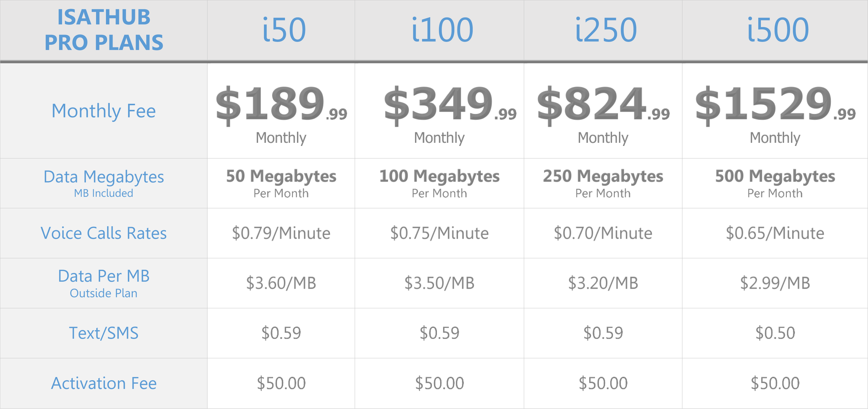Select the i50 plan column header

pyautogui.click(x=284, y=30)
